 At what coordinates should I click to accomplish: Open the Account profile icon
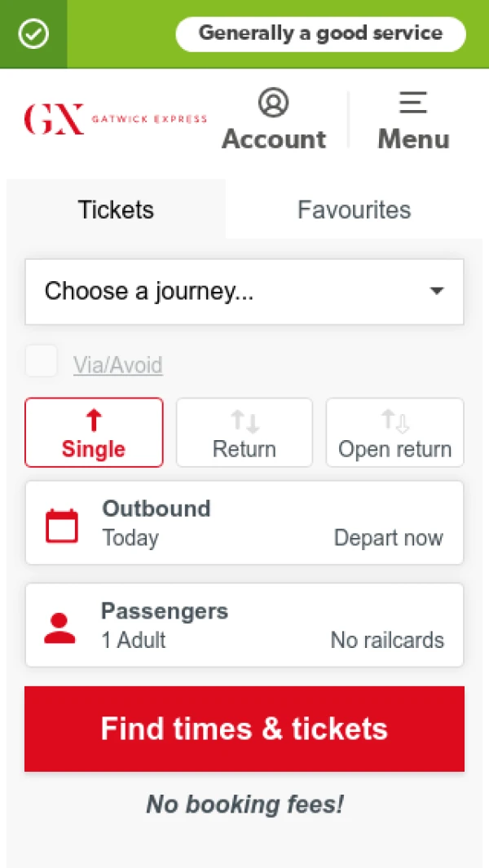click(274, 103)
